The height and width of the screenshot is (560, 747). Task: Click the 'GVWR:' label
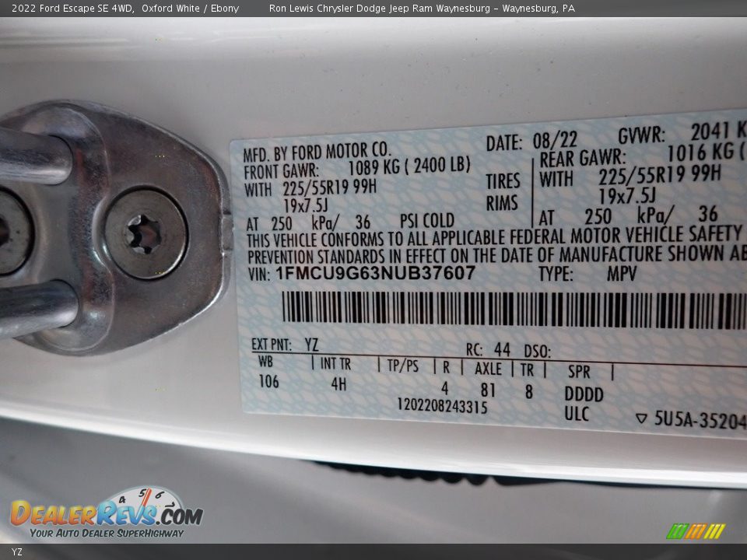[x=641, y=135]
